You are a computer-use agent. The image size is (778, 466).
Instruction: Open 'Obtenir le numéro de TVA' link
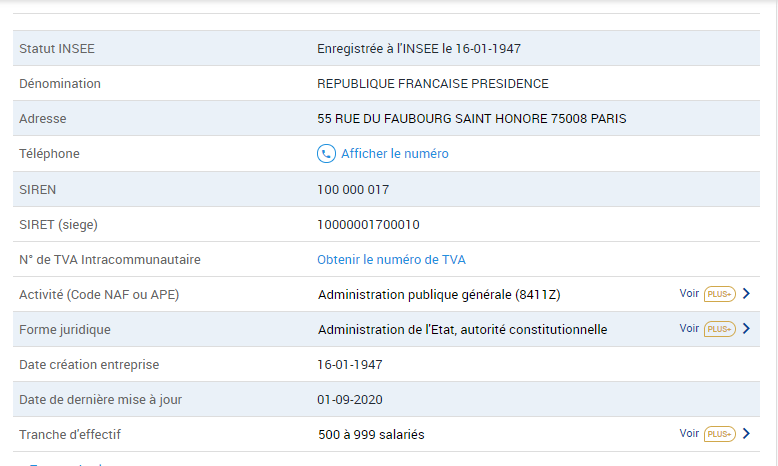click(391, 260)
